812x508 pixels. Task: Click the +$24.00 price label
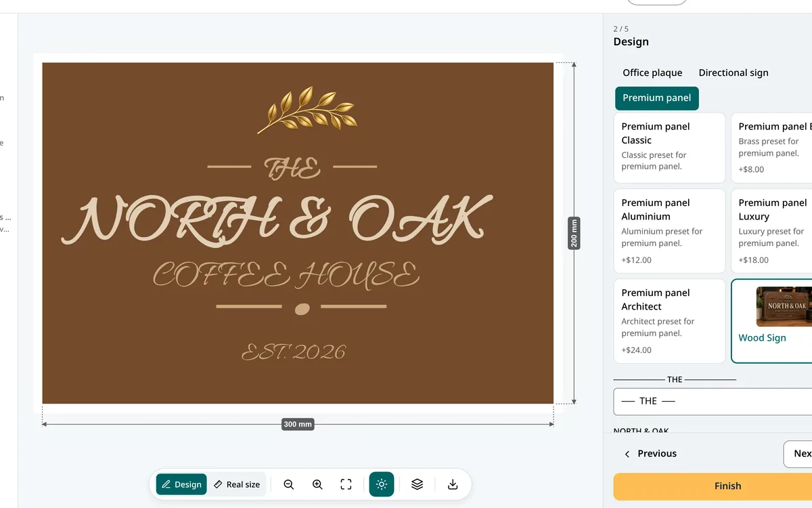tap(637, 350)
